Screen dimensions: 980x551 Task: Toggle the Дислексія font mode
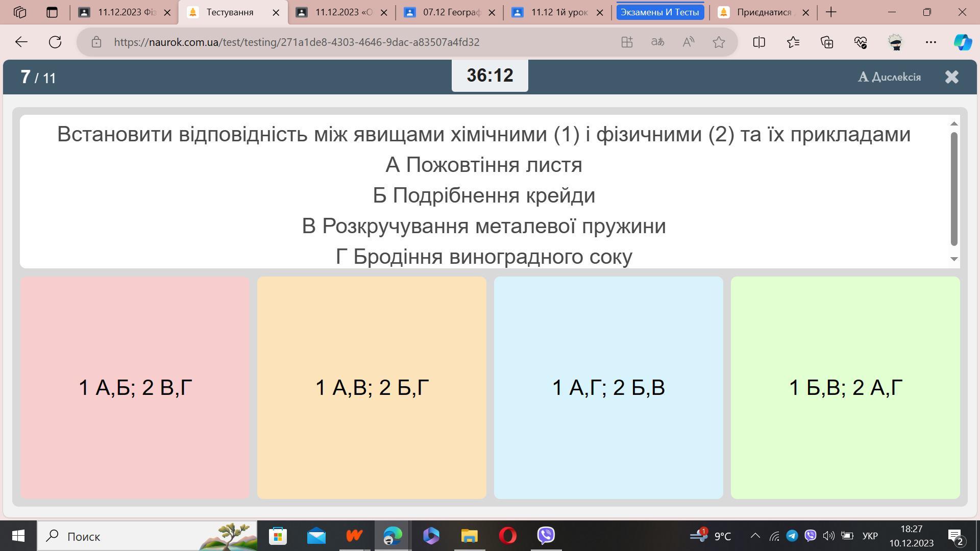(x=889, y=77)
